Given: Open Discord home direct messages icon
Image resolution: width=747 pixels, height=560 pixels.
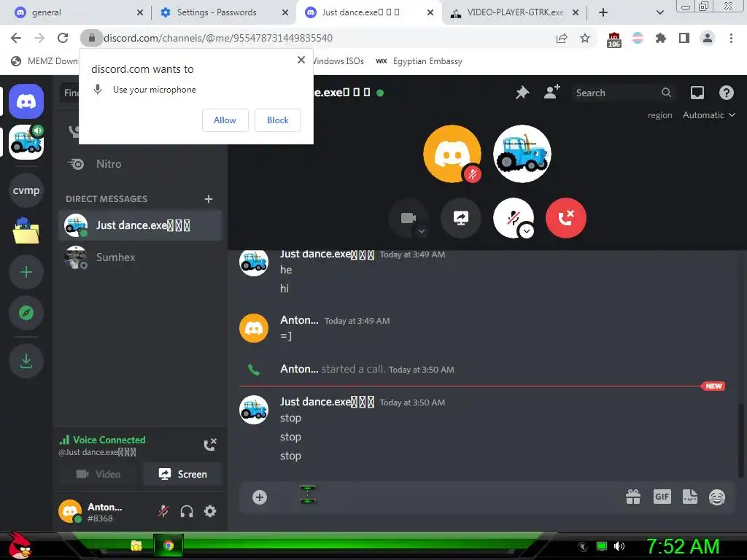Looking at the screenshot, I should point(26,101).
